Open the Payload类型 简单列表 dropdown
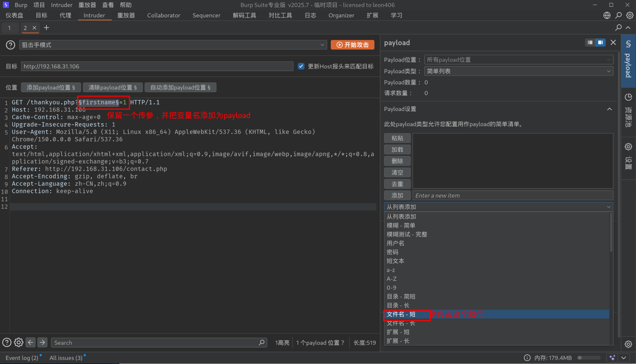Screen dimensions: 636x364 click(519, 71)
